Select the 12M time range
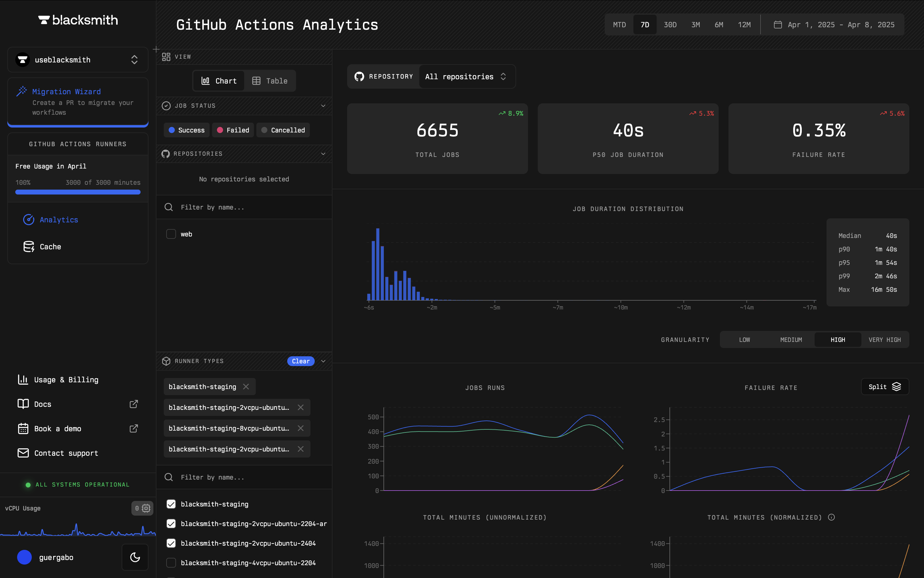Viewport: 924px width, 578px height. [x=744, y=24]
